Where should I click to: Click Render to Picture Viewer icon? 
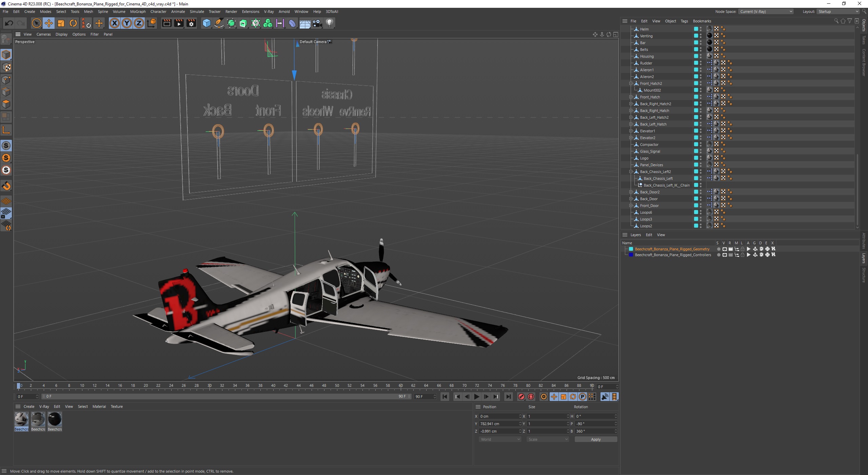(x=179, y=23)
